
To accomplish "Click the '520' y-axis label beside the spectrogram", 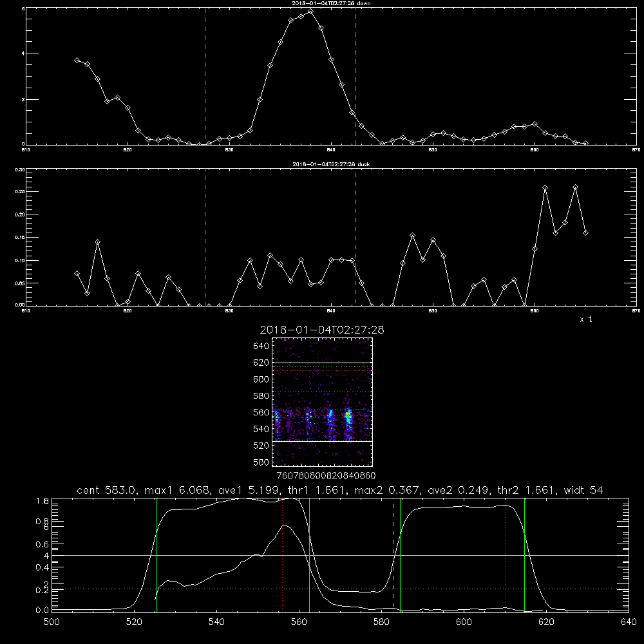I will click(261, 446).
